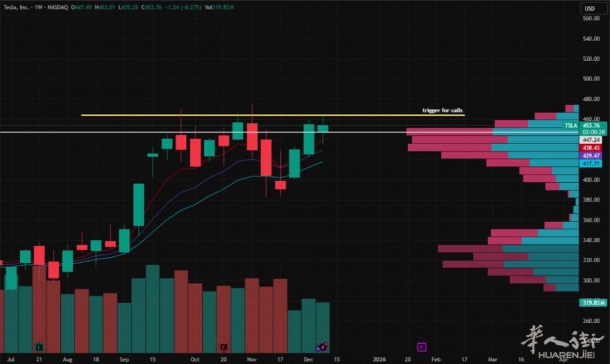Viewport: 610px width, 364px height.
Task: Click the 2026 label on time axis
Action: pos(380,360)
